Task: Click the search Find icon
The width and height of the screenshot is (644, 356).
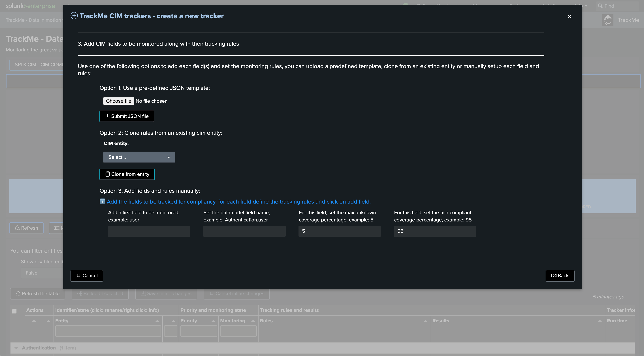Action: [x=600, y=6]
